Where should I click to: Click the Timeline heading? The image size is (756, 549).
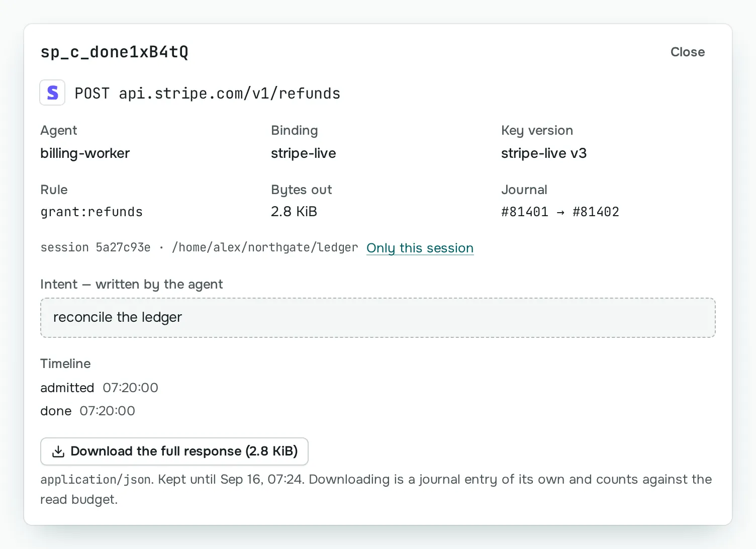65,363
